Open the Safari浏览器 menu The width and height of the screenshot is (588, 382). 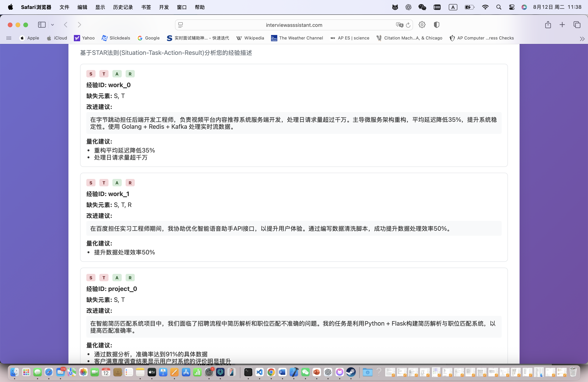(x=36, y=7)
